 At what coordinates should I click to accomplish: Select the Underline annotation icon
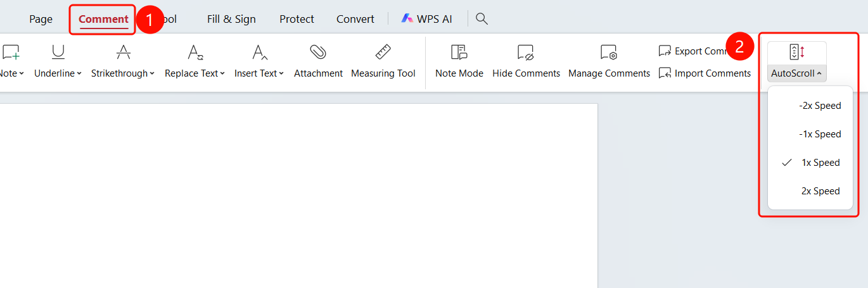pyautogui.click(x=58, y=52)
